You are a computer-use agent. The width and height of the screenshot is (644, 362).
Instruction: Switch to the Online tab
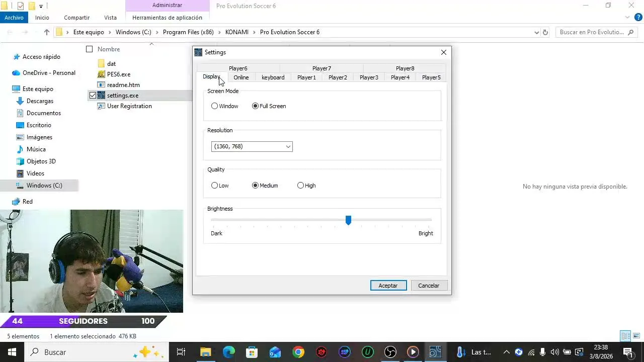tap(241, 77)
